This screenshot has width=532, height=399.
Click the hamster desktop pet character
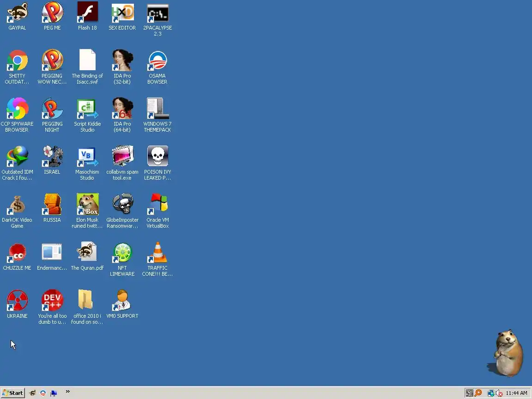(x=507, y=354)
